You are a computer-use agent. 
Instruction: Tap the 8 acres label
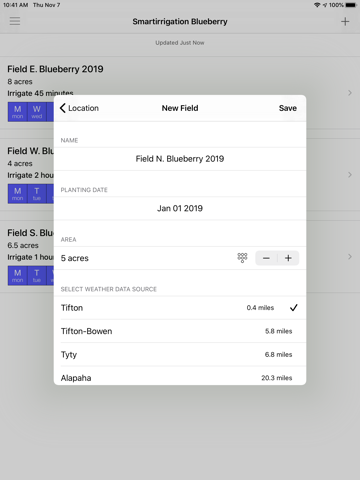click(20, 82)
